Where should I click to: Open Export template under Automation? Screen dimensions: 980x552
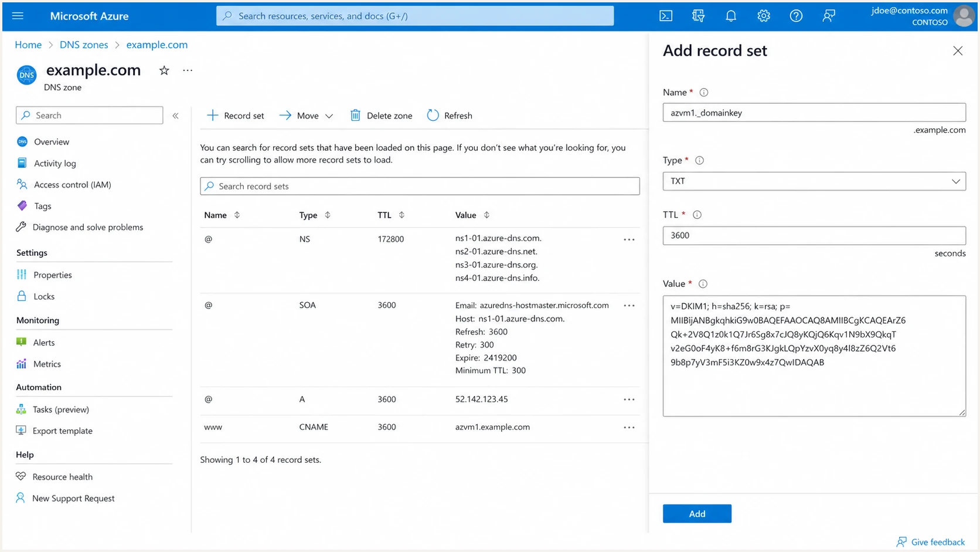pos(55,431)
